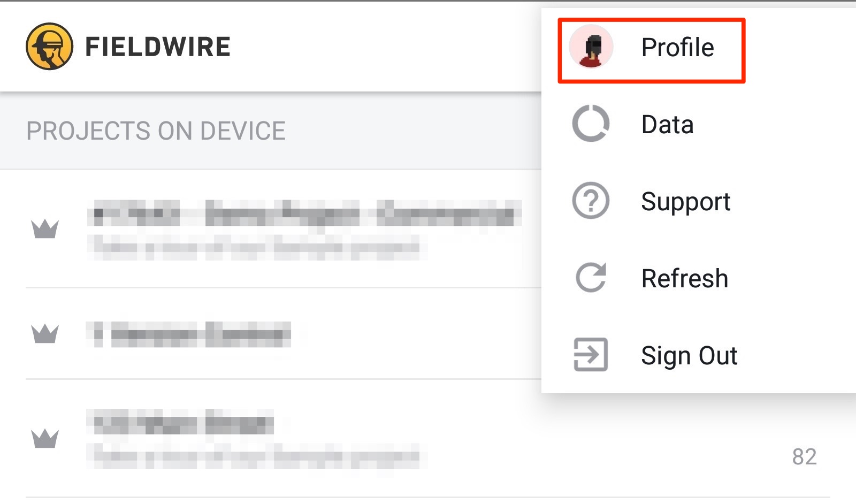856x504 pixels.
Task: Click the FIELDWIRE title text
Action: [x=159, y=46]
